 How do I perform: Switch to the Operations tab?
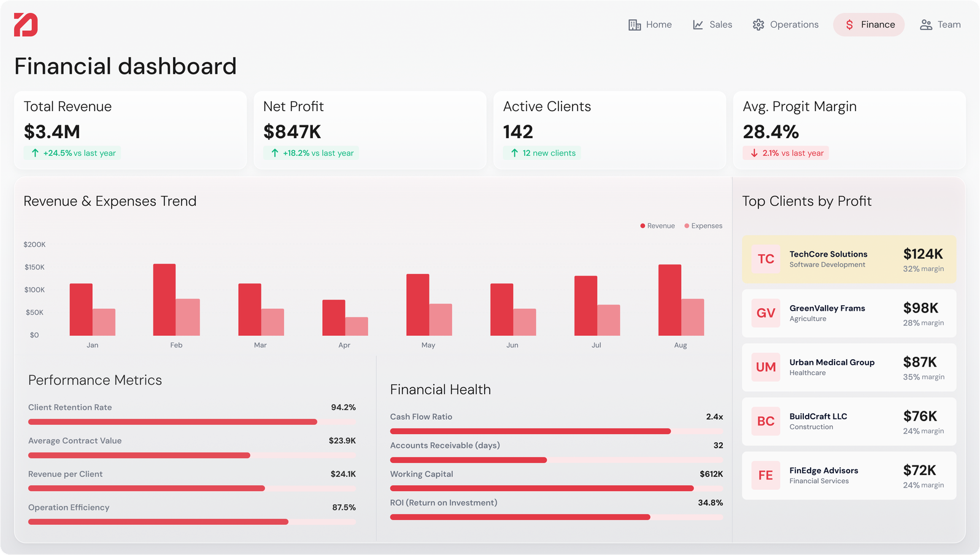point(785,25)
